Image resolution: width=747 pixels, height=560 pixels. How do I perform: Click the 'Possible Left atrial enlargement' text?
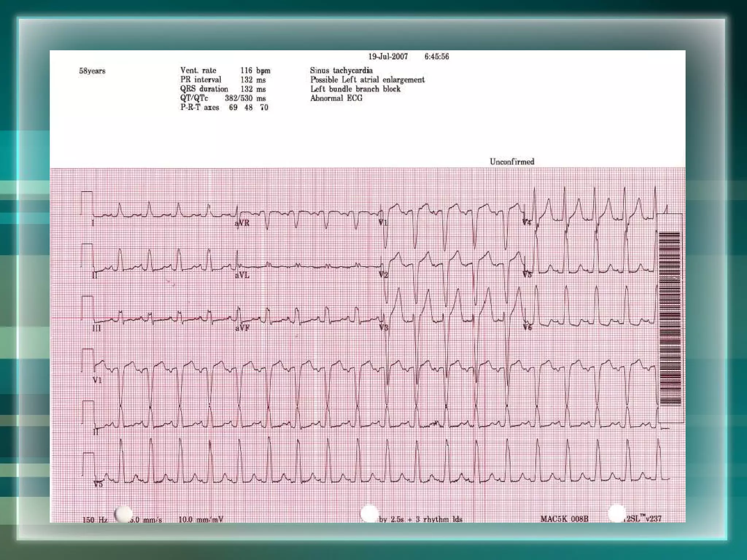click(x=367, y=80)
